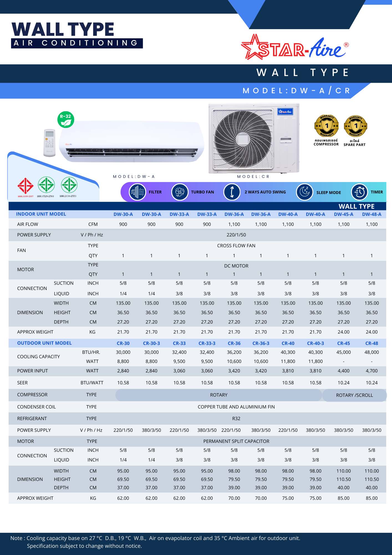Click the Filter feature icon
The width and height of the screenshot is (392, 555).
137,192
